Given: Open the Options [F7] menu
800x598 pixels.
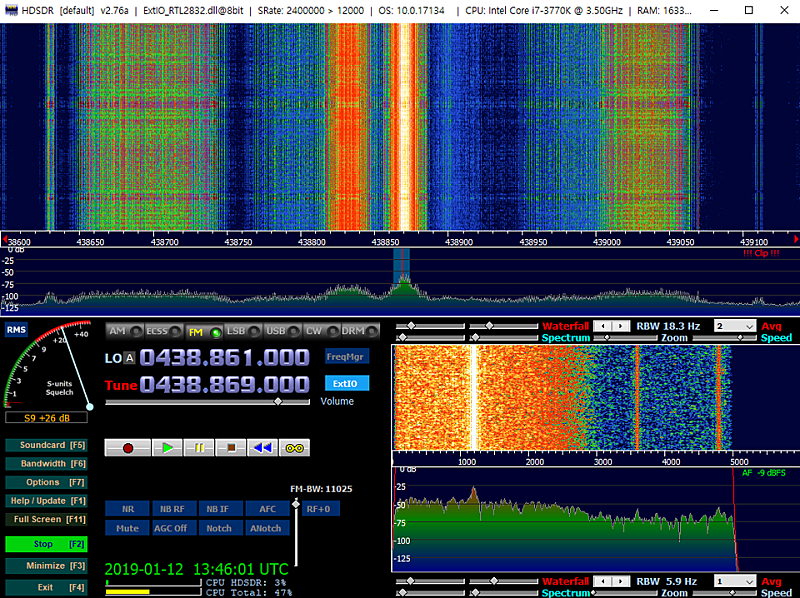Looking at the screenshot, I should pos(47,482).
